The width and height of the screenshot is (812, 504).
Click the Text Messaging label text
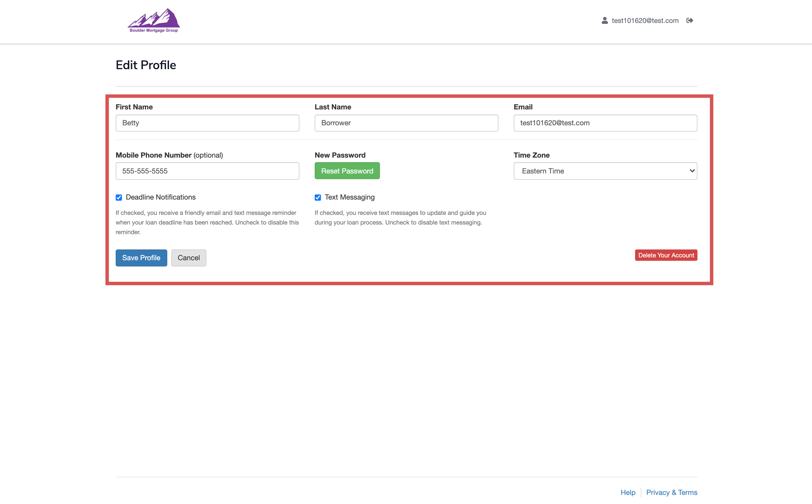click(x=349, y=197)
